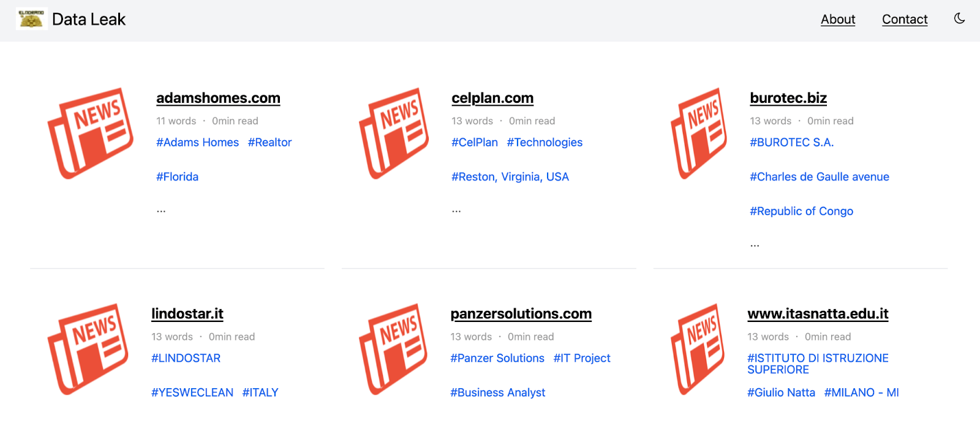Click the news icon beside lindostar.it
980x423 pixels.
(88, 349)
